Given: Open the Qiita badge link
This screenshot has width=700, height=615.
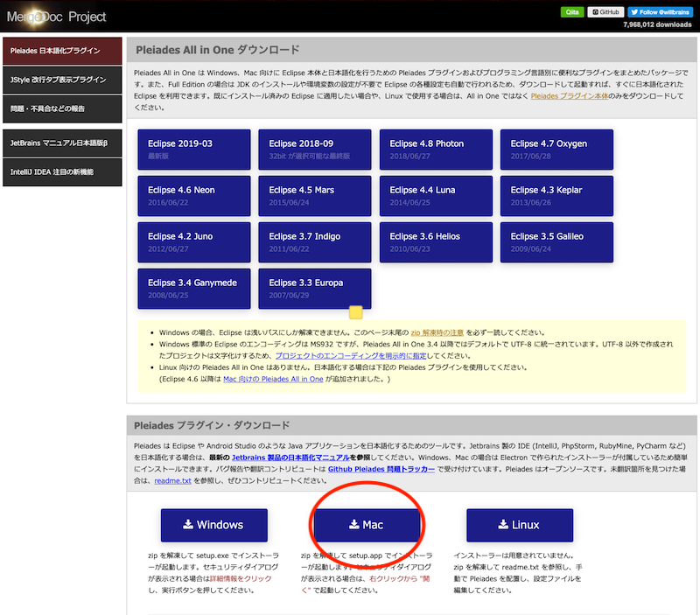Looking at the screenshot, I should [572, 12].
